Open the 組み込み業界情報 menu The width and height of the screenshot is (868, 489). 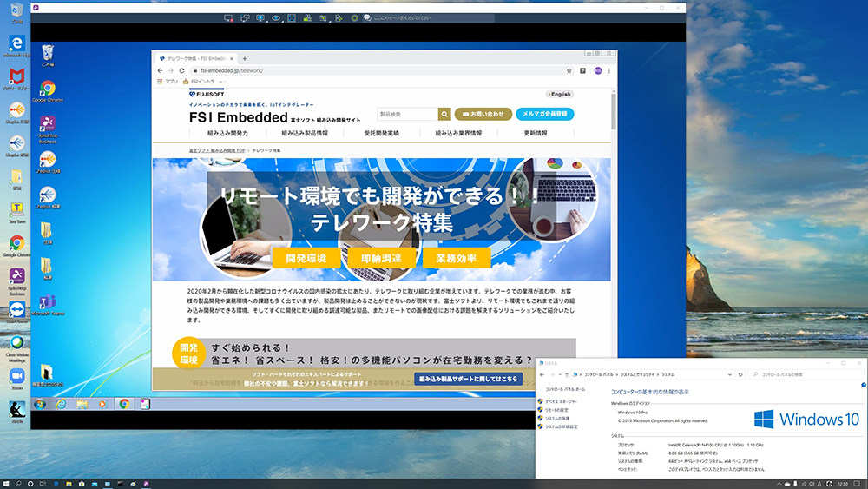point(458,134)
